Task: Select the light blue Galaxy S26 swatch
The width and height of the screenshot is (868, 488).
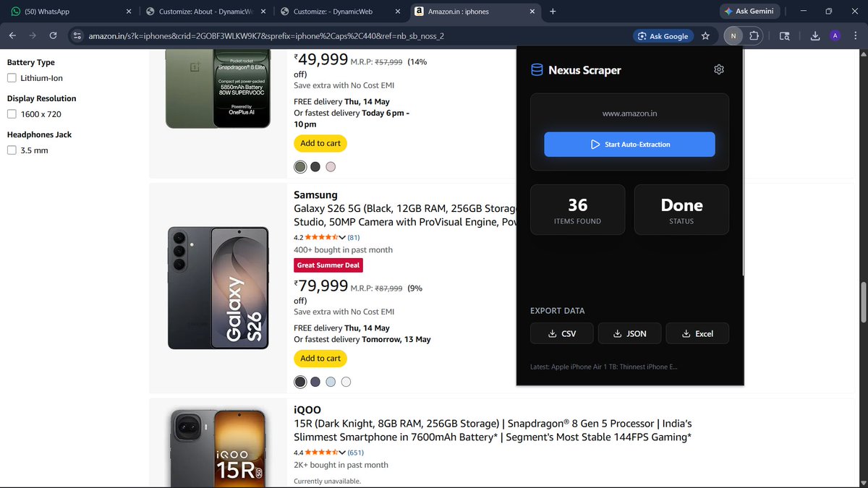Action: (x=331, y=382)
